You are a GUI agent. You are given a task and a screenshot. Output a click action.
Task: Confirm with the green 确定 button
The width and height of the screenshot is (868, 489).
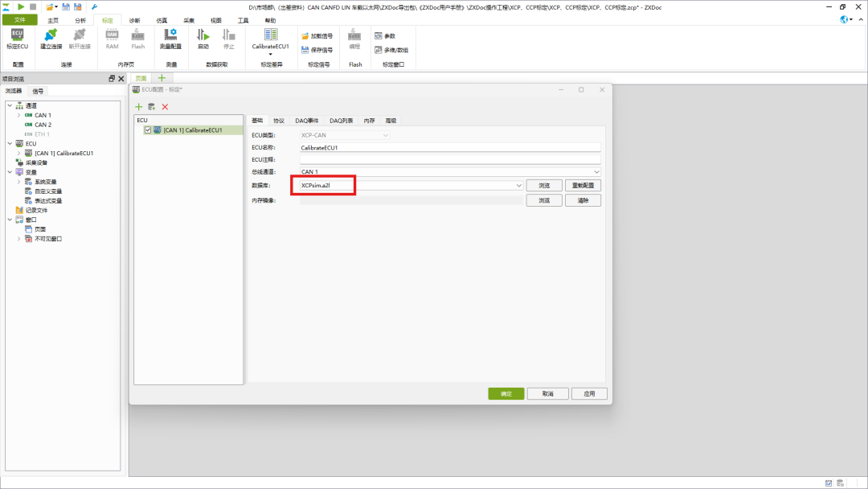coord(506,394)
